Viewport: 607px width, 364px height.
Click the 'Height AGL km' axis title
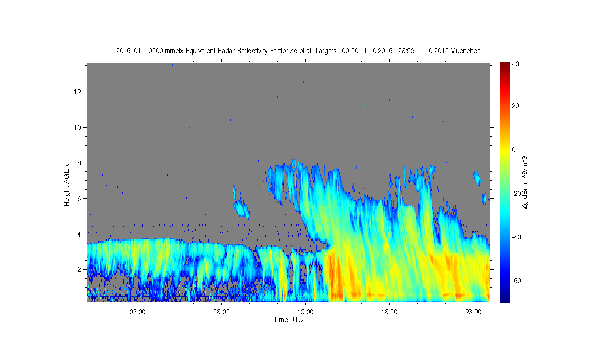[67, 182]
